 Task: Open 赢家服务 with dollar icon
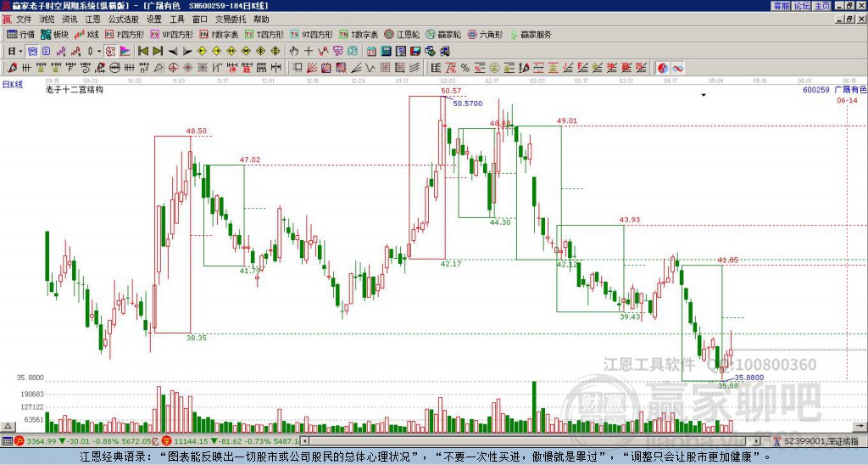pos(530,35)
